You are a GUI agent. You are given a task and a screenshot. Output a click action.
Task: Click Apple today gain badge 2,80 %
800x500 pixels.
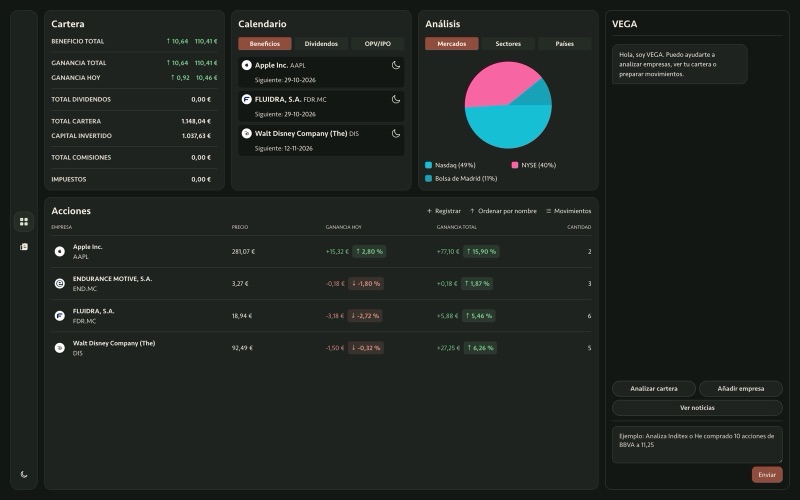click(x=369, y=252)
